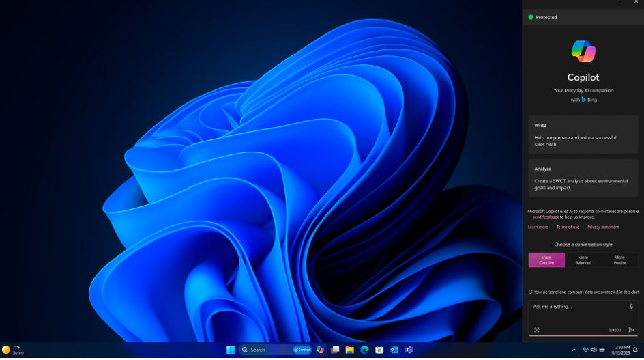Click the send feedback link
Image resolution: width=644 pixels, height=360 pixels.
546,217
